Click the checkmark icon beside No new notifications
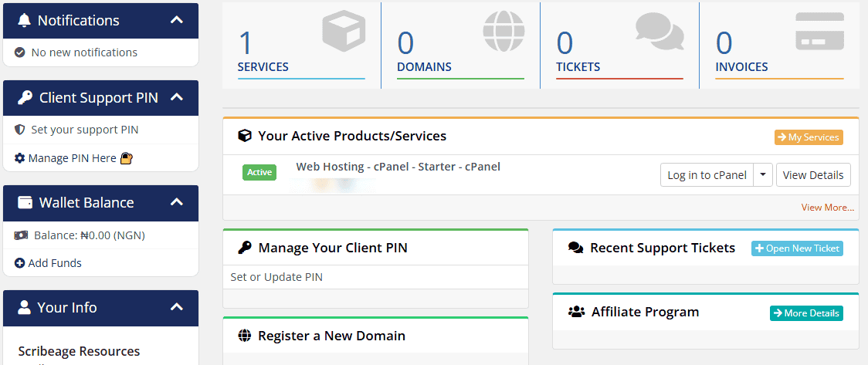 [x=20, y=52]
